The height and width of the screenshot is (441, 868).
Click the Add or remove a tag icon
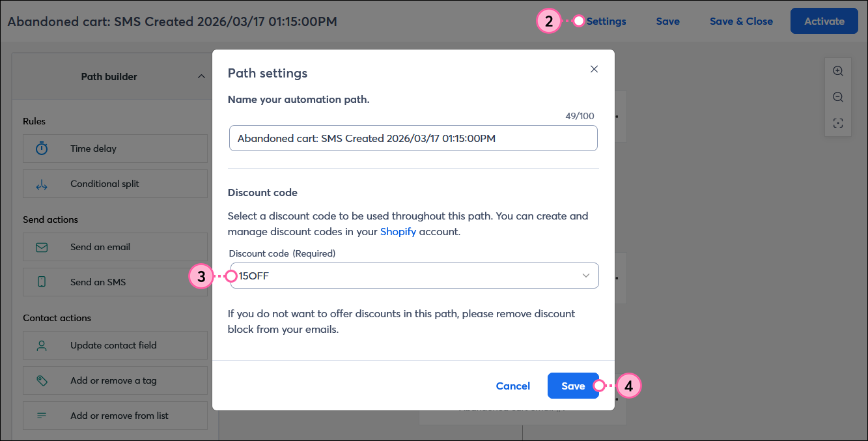41,380
